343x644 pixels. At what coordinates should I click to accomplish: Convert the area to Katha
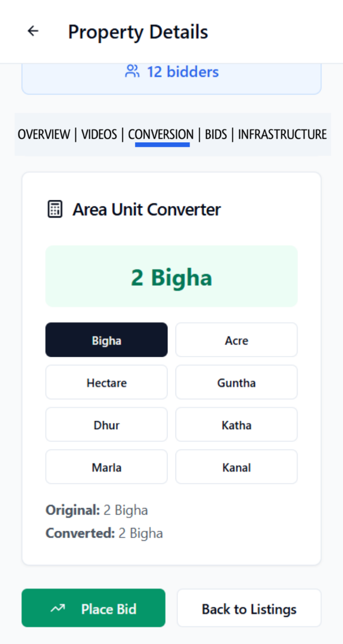click(x=236, y=425)
